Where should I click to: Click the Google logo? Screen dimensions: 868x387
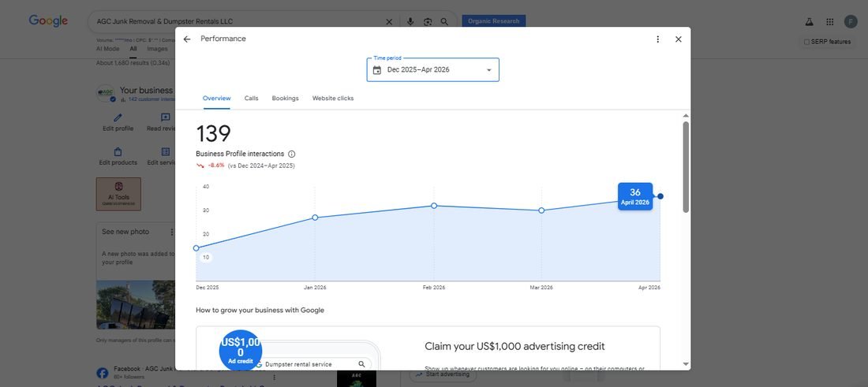pyautogui.click(x=49, y=21)
